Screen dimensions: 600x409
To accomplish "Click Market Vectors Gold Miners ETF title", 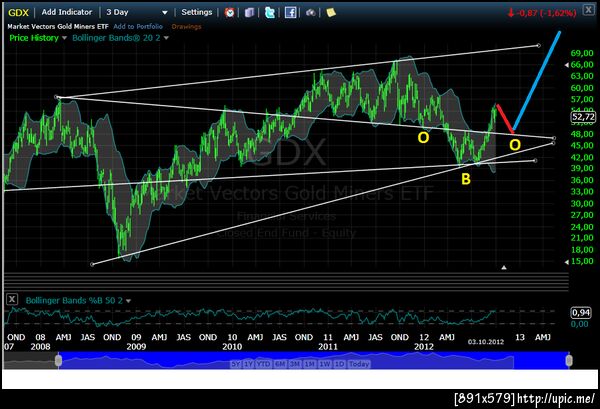I will click(58, 26).
